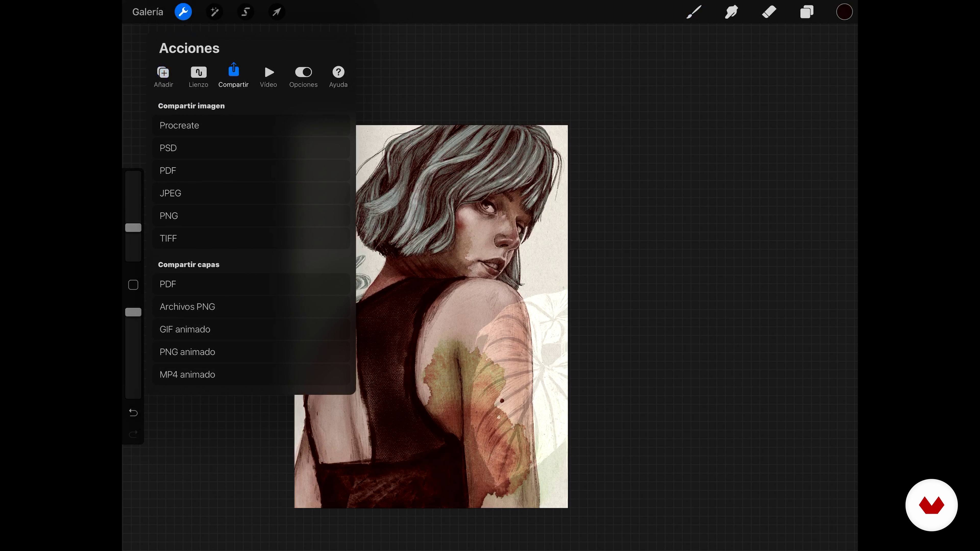The image size is (980, 551).
Task: Open the Vídeo tab
Action: pyautogui.click(x=268, y=77)
